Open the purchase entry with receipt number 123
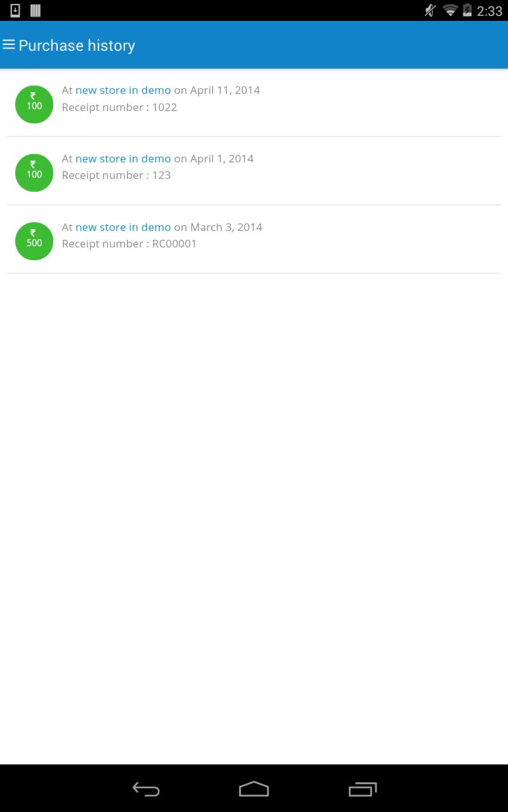Viewport: 508px width, 812px height. click(254, 171)
